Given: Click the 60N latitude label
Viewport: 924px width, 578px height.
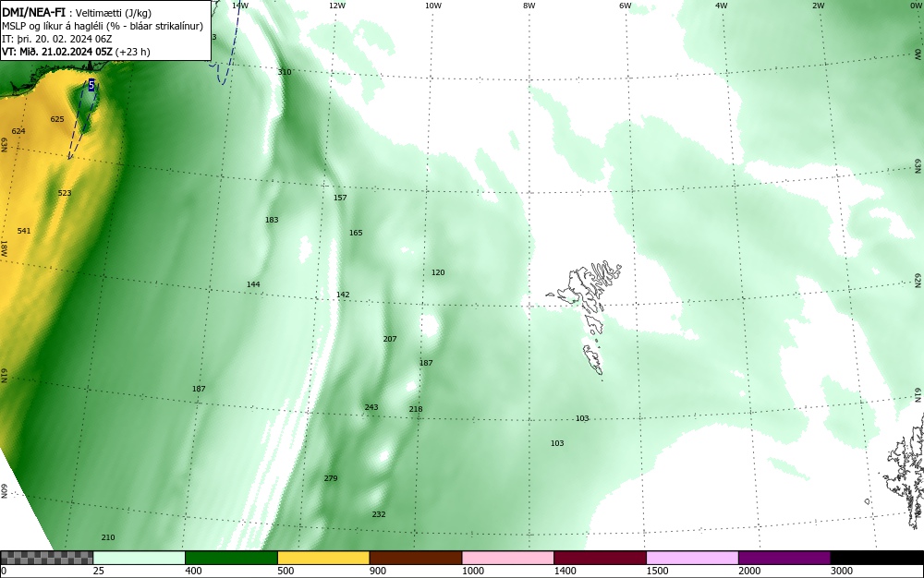Looking at the screenshot, I should 4,491.
